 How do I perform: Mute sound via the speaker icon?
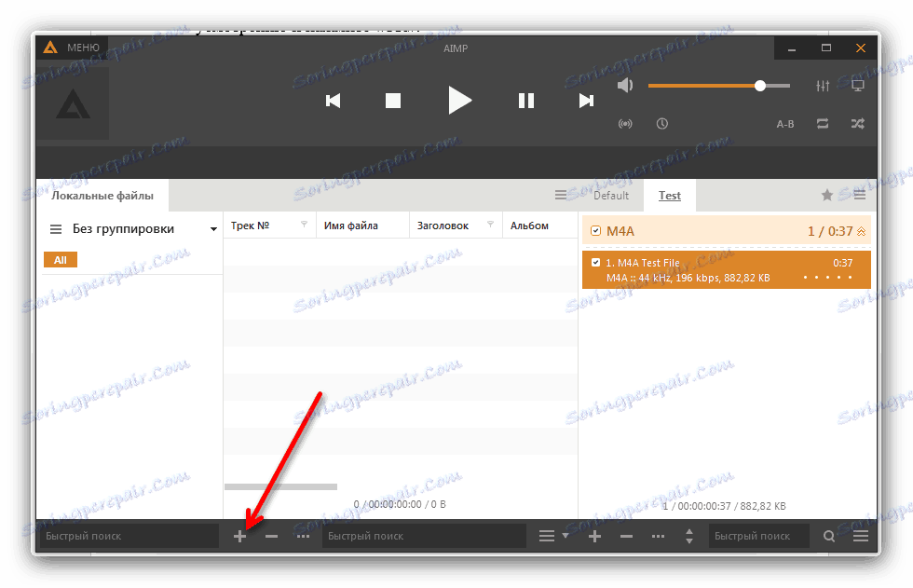pyautogui.click(x=625, y=86)
